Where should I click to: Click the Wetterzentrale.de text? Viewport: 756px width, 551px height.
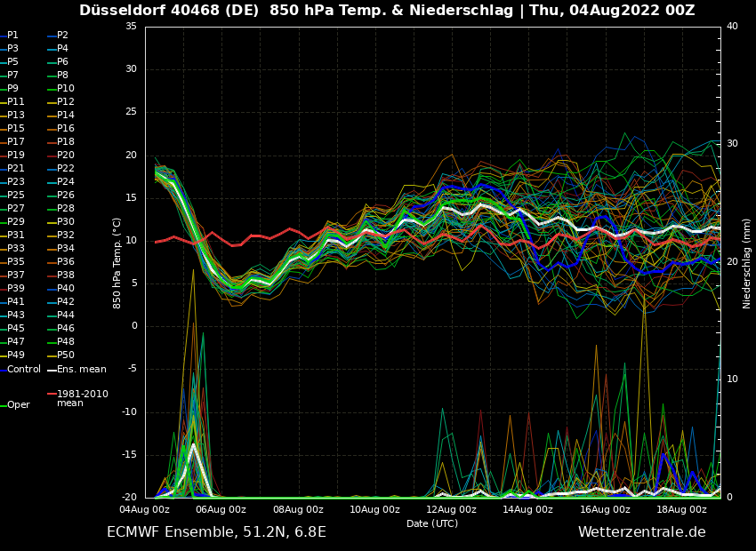coord(641,532)
